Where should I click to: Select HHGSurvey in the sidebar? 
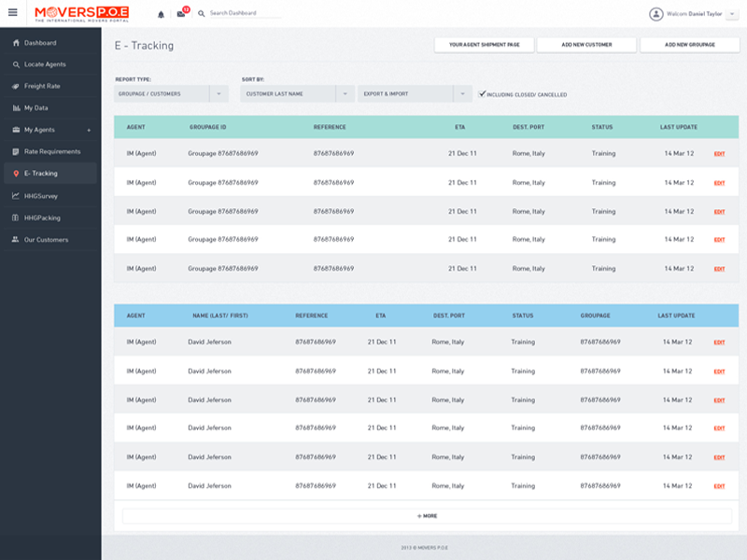(41, 196)
